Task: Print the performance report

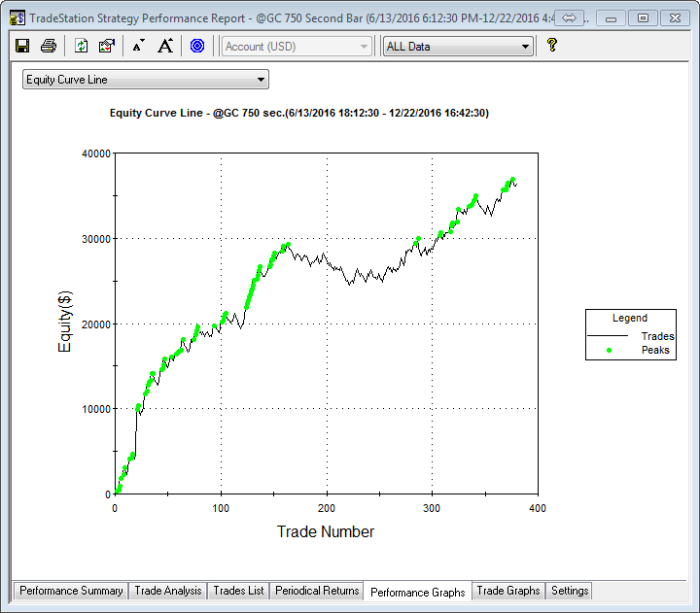Action: (48, 46)
